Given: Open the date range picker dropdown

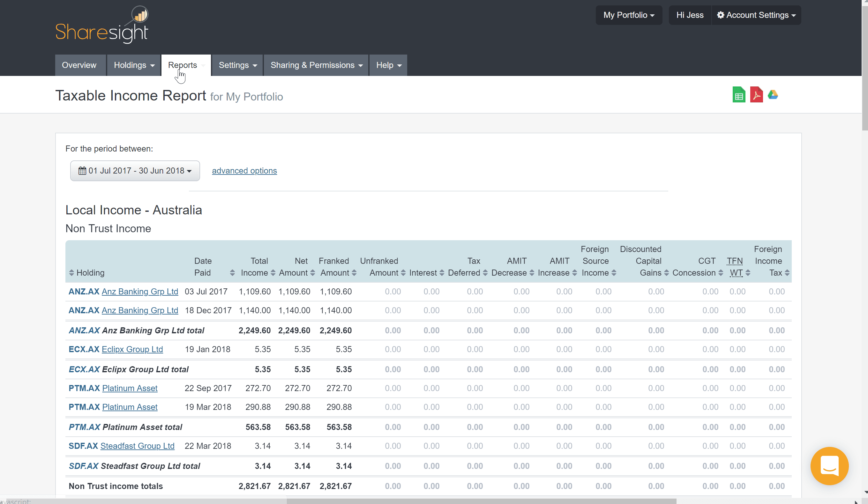Looking at the screenshot, I should pyautogui.click(x=135, y=171).
